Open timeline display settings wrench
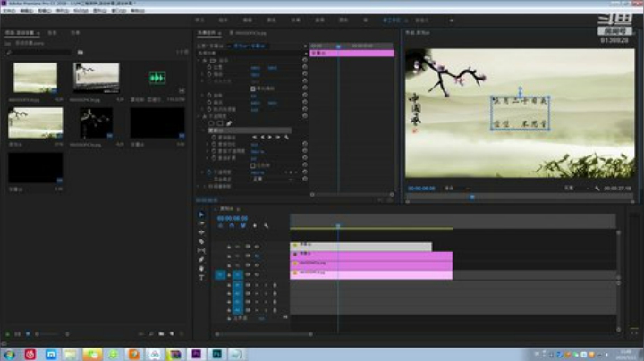Viewport: 644px width, 361px height. click(267, 225)
